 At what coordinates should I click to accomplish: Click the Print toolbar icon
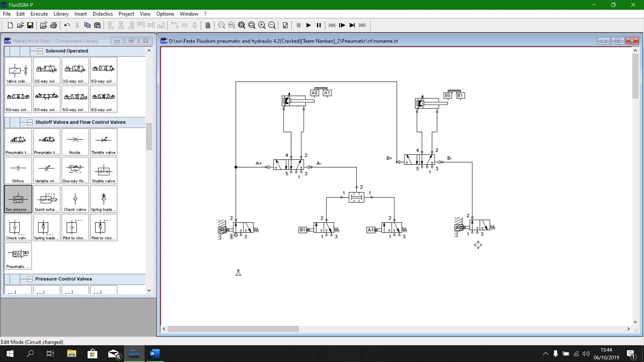[53, 25]
